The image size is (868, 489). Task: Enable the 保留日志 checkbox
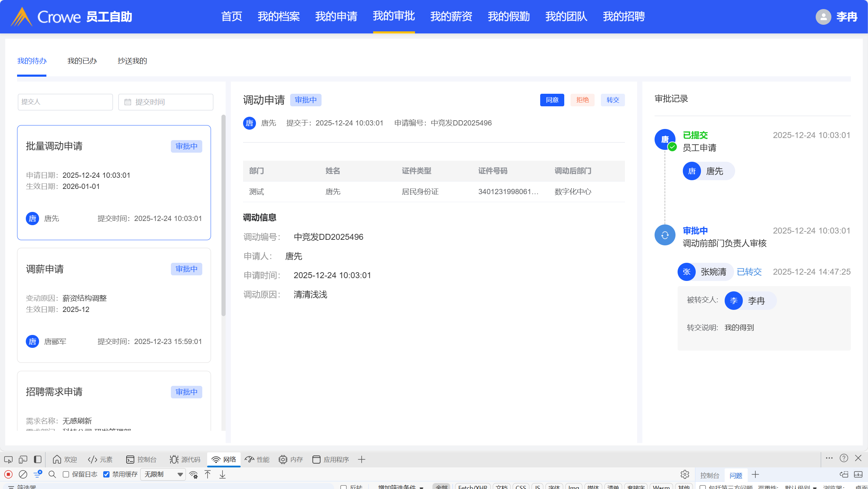pos(66,474)
